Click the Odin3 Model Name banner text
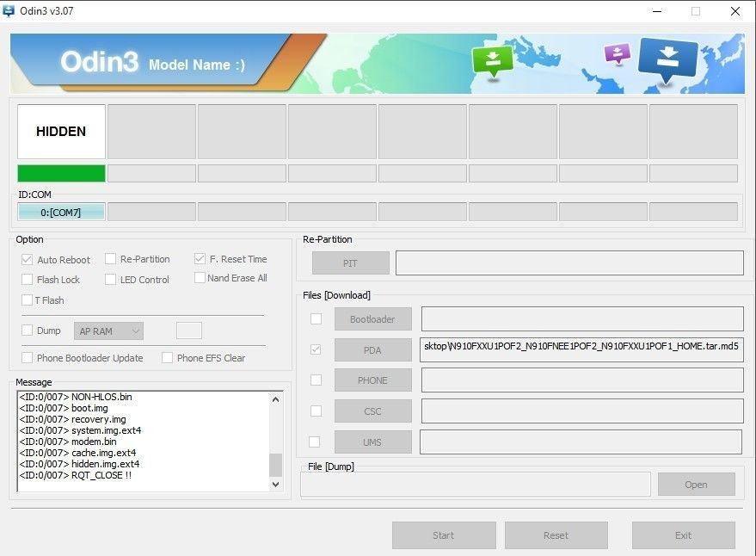The height and width of the screenshot is (556, 756). [153, 63]
